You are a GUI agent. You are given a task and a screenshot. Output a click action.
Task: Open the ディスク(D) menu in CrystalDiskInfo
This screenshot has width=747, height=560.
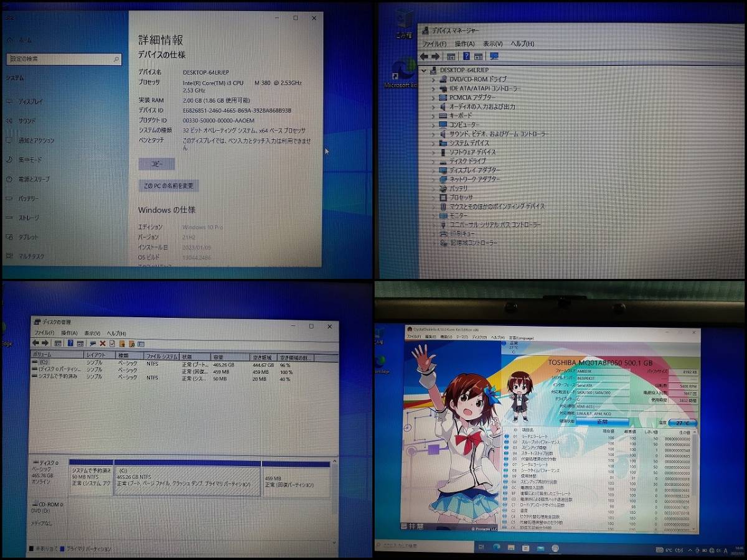coord(479,337)
